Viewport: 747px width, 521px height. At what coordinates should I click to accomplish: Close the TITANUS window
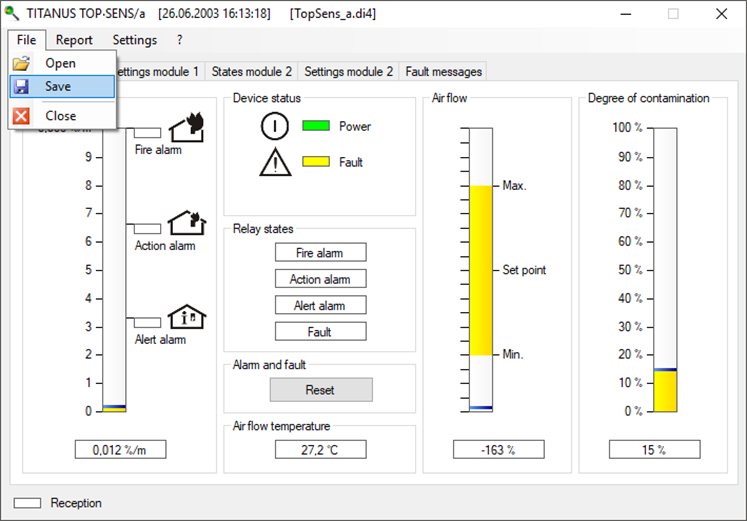click(721, 14)
